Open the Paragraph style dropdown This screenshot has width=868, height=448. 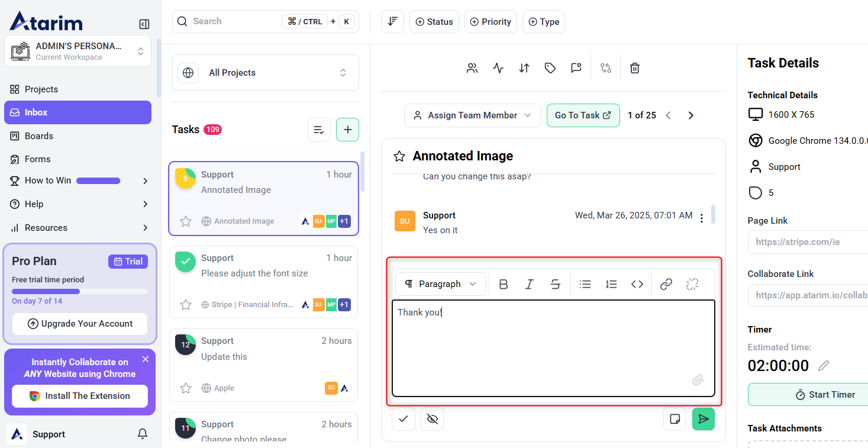tap(441, 284)
